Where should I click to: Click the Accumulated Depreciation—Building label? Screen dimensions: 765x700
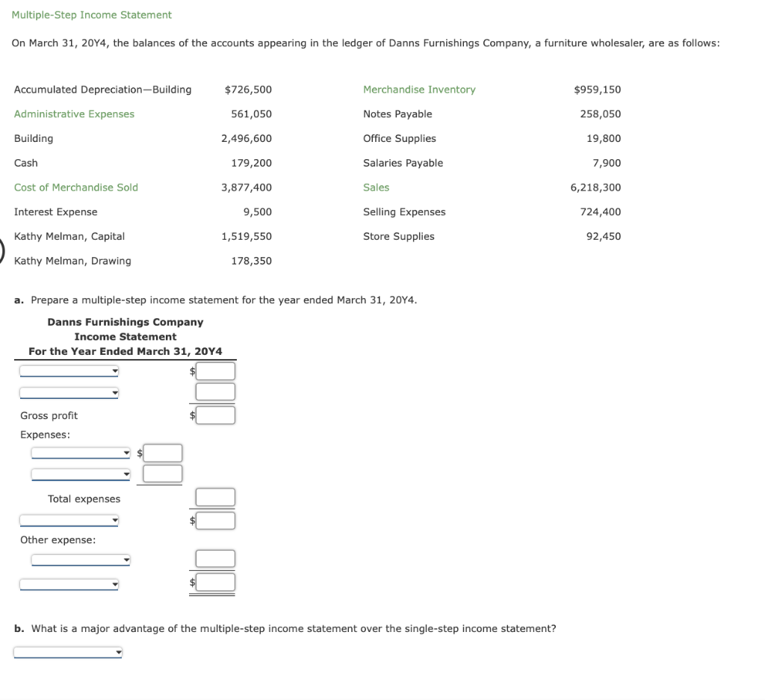(x=102, y=90)
